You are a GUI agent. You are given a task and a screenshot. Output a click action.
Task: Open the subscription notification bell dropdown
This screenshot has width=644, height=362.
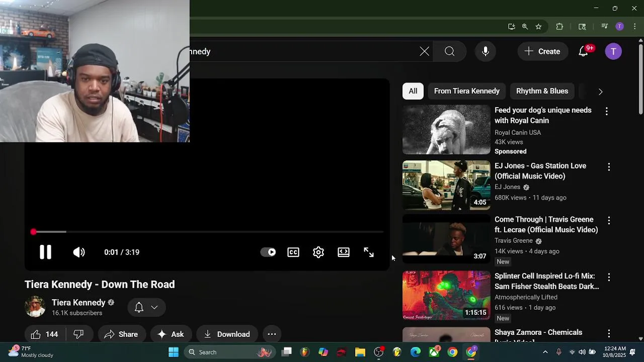146,307
